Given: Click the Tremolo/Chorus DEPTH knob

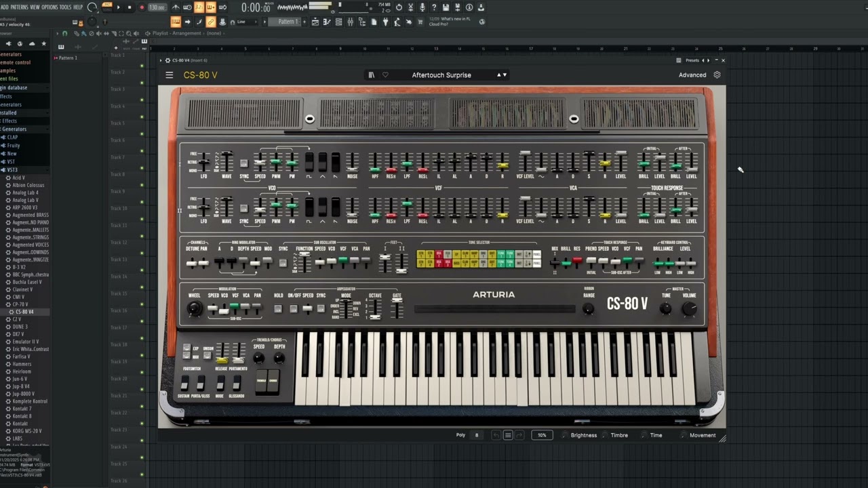Looking at the screenshot, I should pyautogui.click(x=279, y=358).
